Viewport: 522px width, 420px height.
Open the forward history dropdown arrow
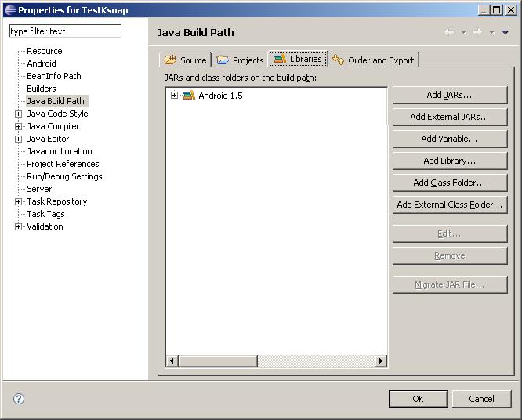click(491, 33)
